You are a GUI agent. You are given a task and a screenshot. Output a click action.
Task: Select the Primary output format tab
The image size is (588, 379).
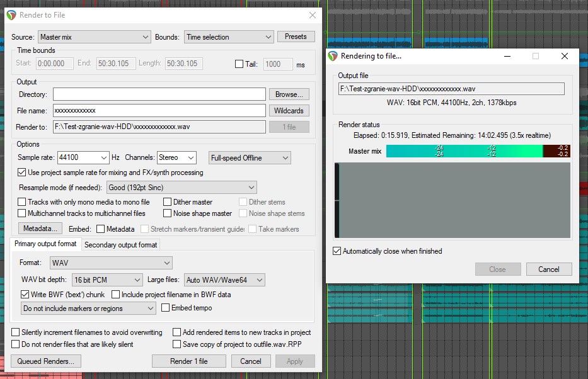[45, 244]
